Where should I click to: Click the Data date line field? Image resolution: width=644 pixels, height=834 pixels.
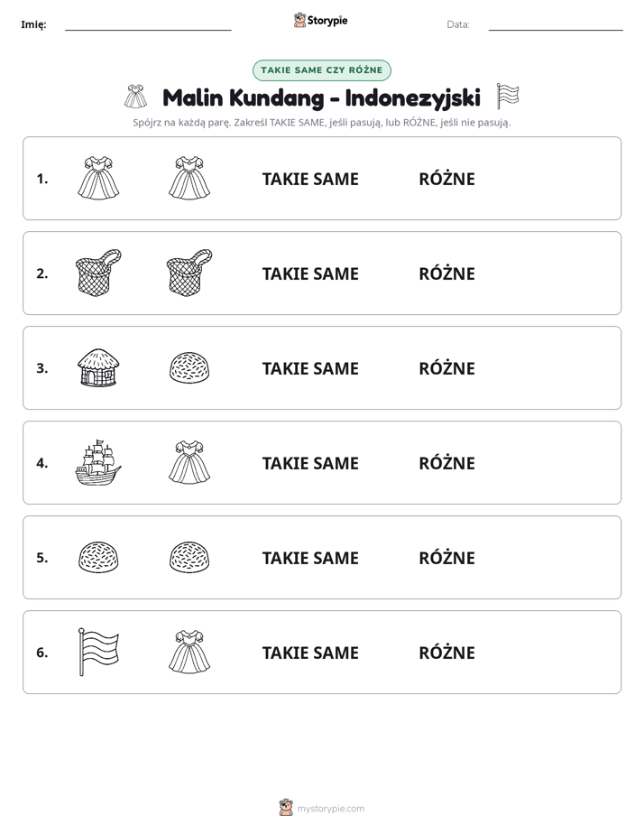[556, 24]
